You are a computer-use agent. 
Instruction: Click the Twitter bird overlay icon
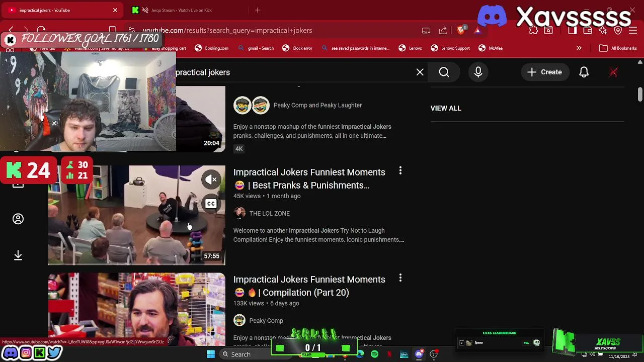[54, 353]
